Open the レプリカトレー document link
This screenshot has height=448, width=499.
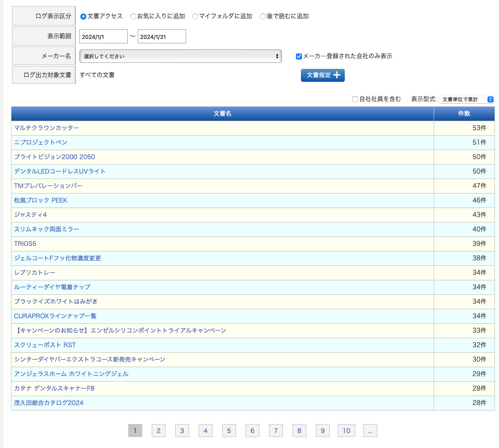35,273
